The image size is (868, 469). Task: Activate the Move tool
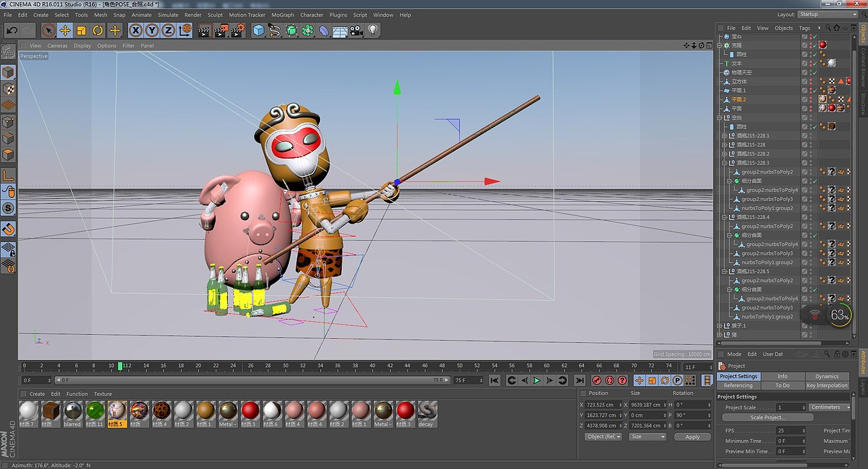tap(65, 30)
